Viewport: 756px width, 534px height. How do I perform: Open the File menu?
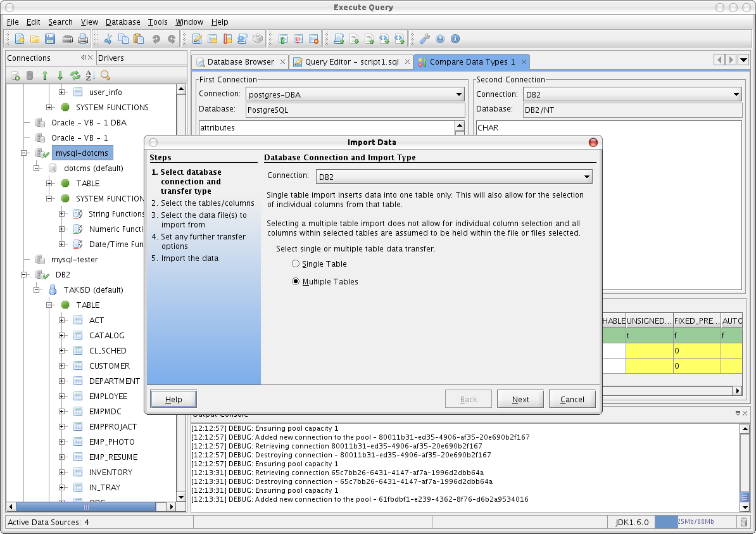tap(13, 22)
